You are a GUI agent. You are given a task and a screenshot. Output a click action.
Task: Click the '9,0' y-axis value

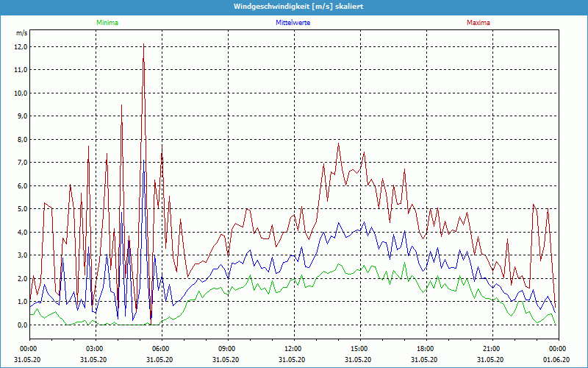(22, 116)
